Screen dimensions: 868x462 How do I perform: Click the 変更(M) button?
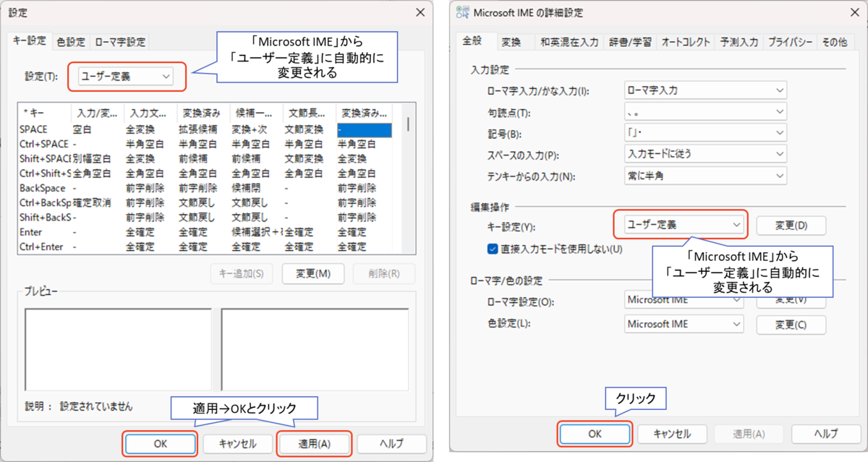[x=313, y=273]
